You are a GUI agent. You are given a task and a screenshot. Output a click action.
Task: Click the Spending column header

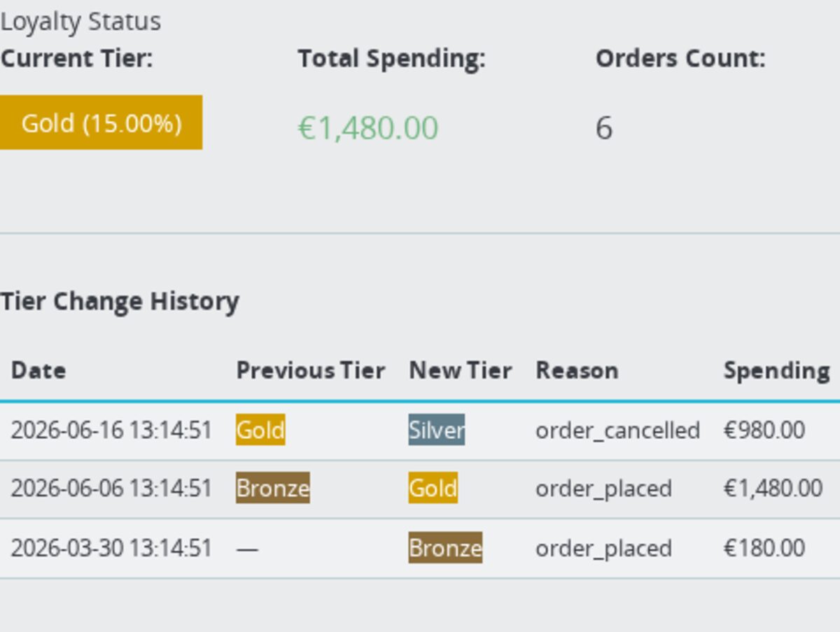point(777,370)
